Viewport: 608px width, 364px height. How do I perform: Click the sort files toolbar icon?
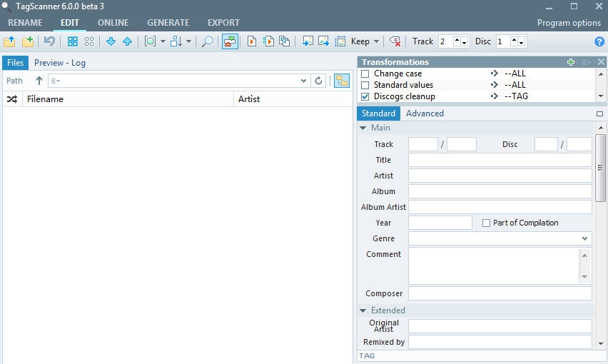176,41
